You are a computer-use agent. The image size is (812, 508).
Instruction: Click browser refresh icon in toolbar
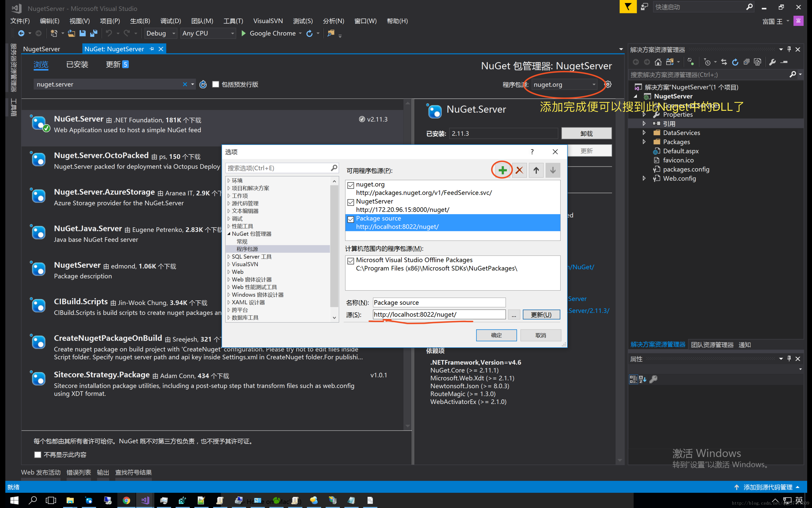pos(309,33)
